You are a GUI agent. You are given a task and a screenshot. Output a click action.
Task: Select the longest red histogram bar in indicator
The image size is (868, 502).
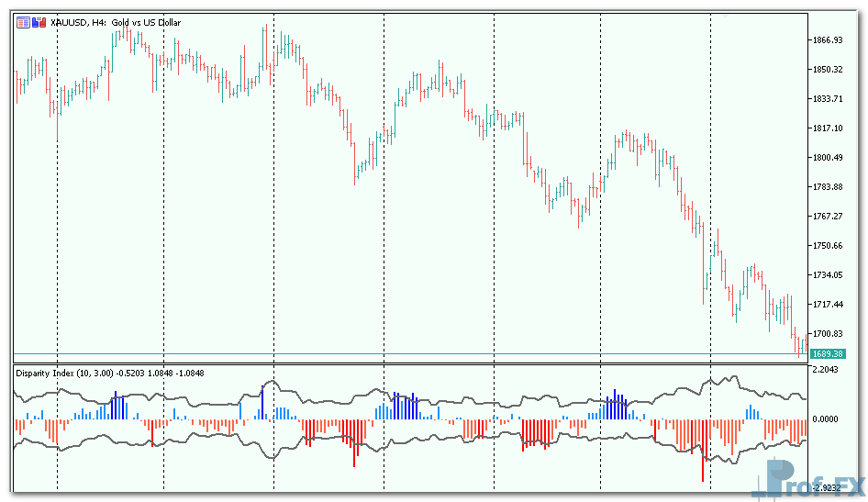pos(704,450)
